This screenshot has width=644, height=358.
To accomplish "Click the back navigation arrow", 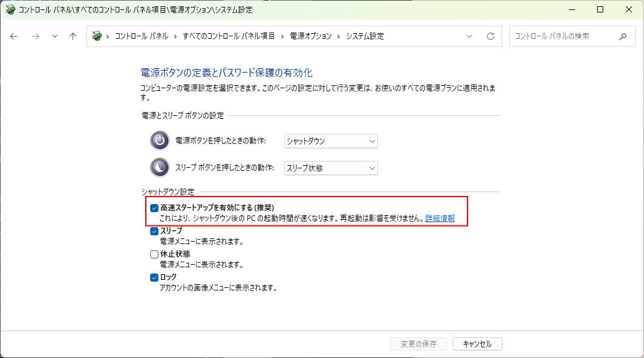I will (x=14, y=36).
